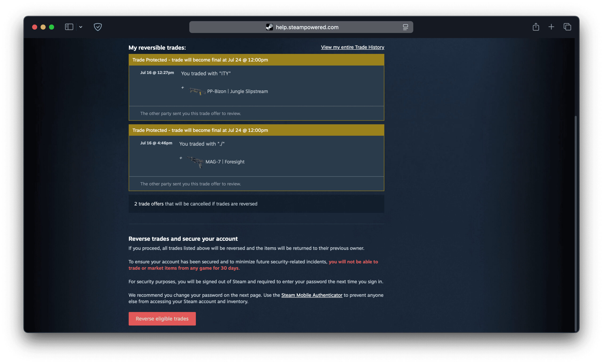Follow the Steam Mobile Authenticator link

coord(312,295)
